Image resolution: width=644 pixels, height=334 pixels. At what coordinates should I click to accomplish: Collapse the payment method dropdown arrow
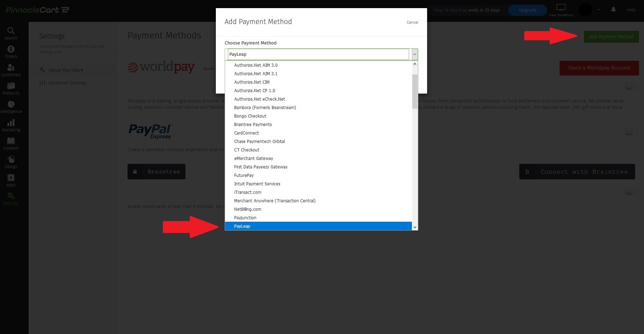pos(415,54)
